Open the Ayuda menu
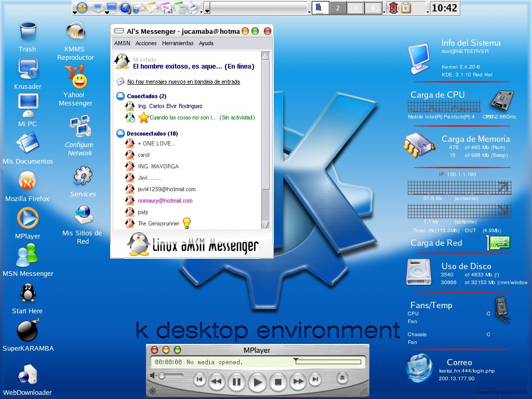Viewport: 532px width, 399px height. point(206,43)
